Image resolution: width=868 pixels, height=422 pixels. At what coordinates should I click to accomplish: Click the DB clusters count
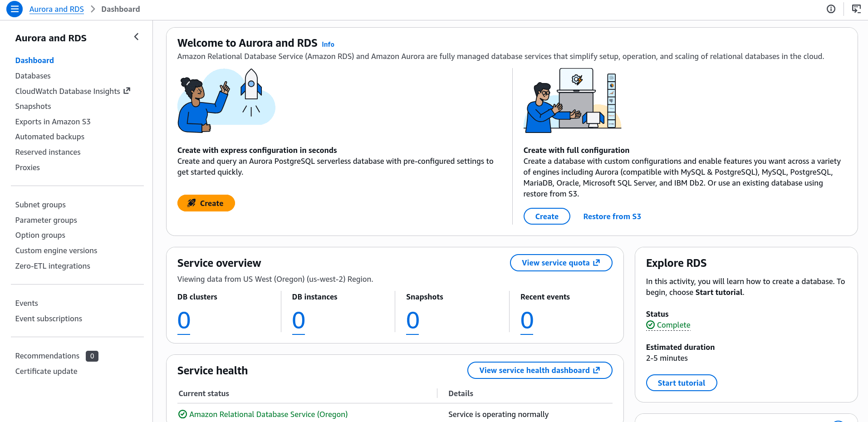[x=184, y=321]
